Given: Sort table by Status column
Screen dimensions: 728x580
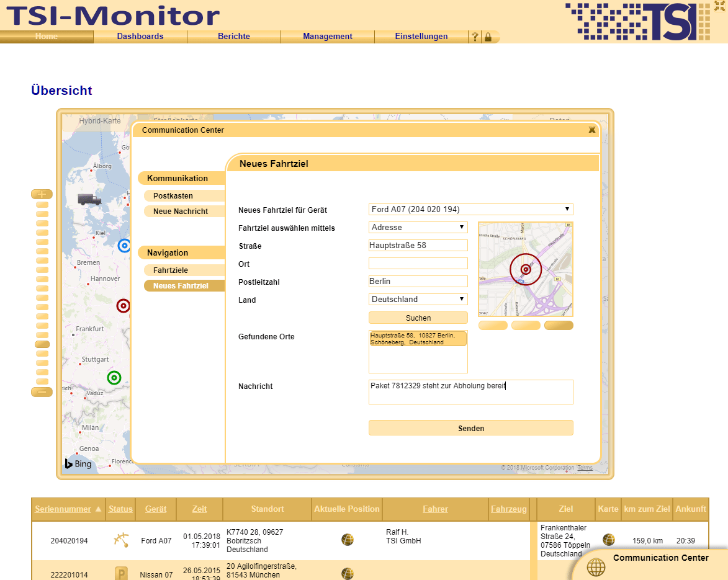Looking at the screenshot, I should pos(120,509).
